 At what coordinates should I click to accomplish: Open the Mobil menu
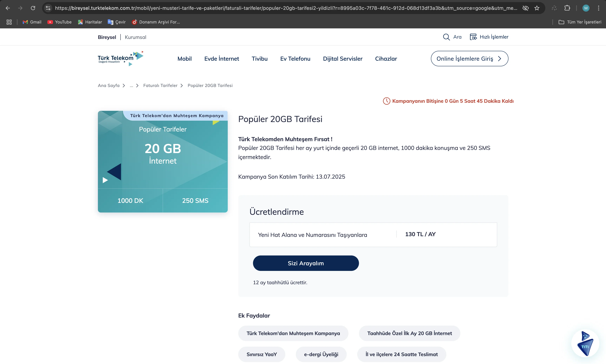(184, 59)
